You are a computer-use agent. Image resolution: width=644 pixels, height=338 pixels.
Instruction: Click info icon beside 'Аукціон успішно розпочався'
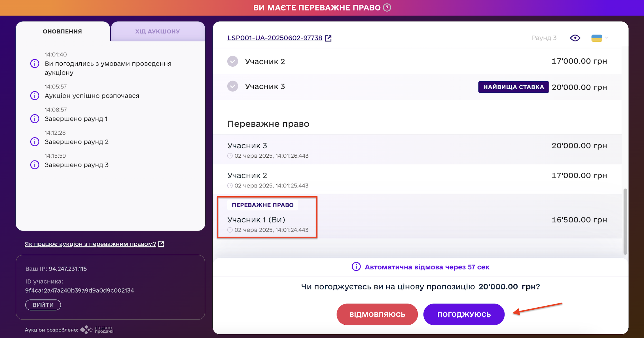coord(35,96)
